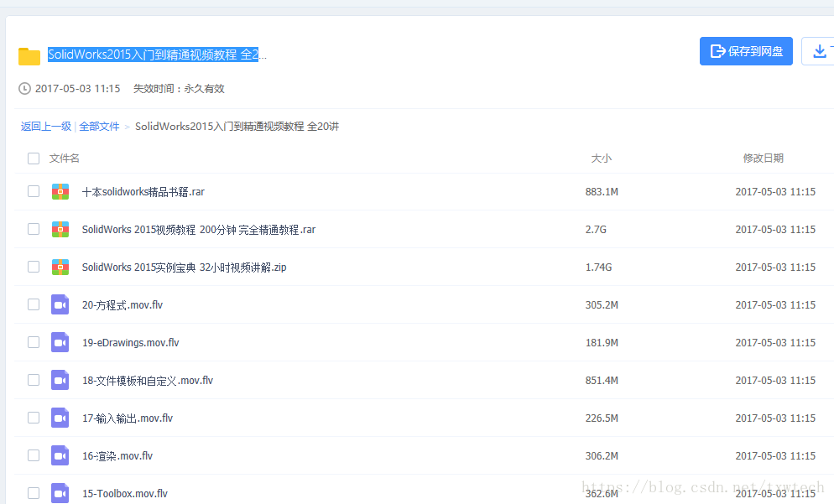Viewport: 834px width, 504px height.
Task: Sort by the 修改日期 column header
Action: pos(764,158)
